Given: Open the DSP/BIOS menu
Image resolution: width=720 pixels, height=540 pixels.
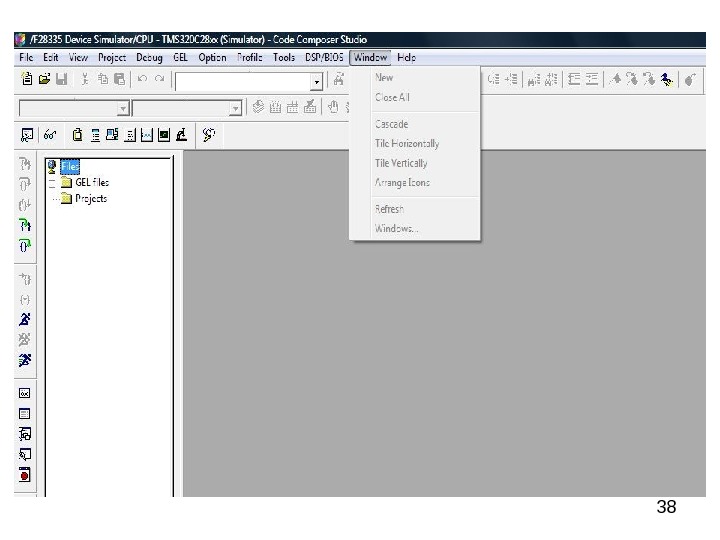Looking at the screenshot, I should tap(324, 57).
